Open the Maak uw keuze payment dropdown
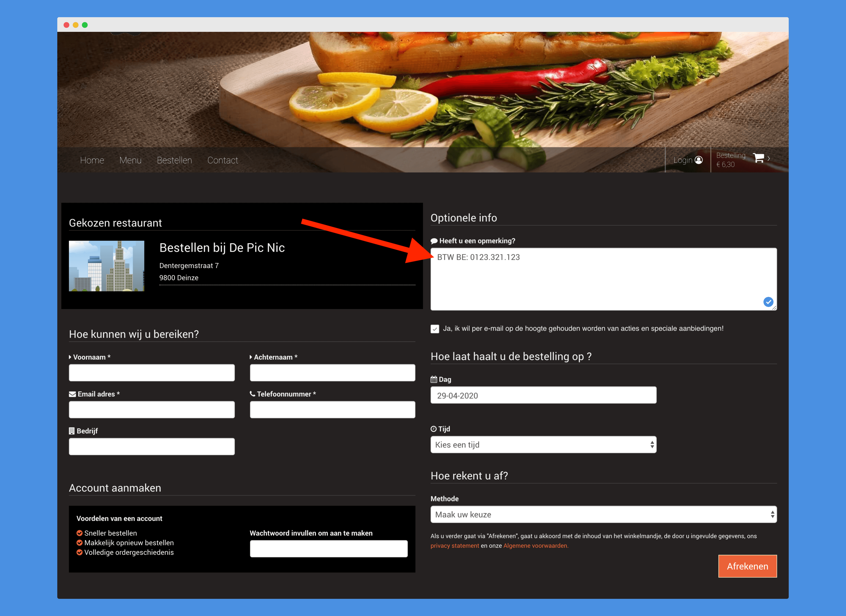 (604, 515)
